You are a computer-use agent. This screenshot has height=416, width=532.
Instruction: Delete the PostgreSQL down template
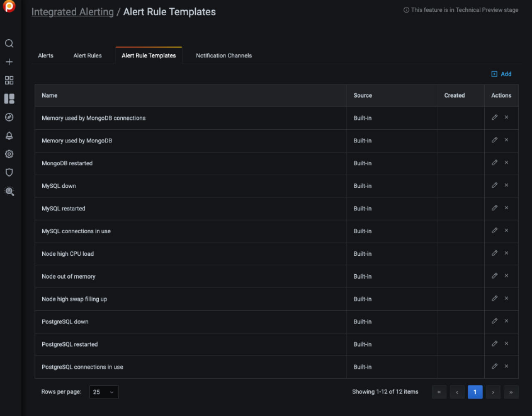506,321
